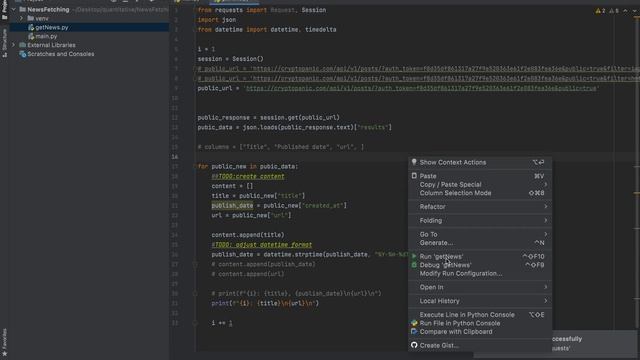
Task: Click the 'import json' line
Action: 217,20
